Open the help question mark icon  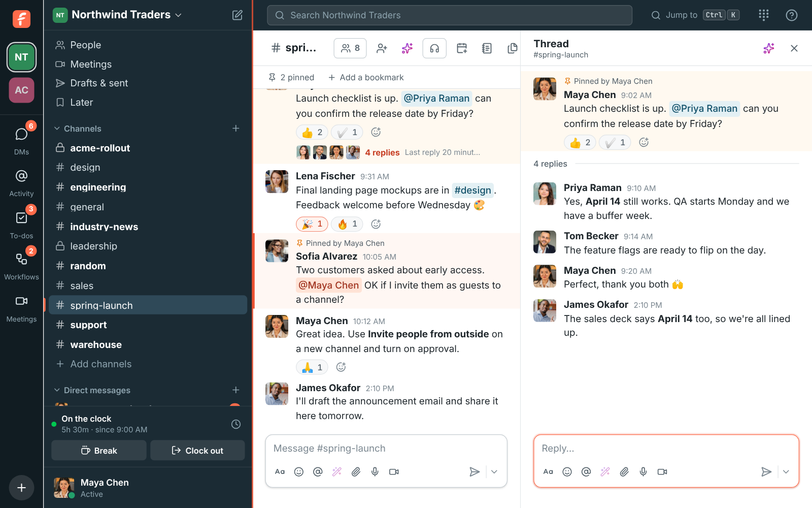coord(792,15)
